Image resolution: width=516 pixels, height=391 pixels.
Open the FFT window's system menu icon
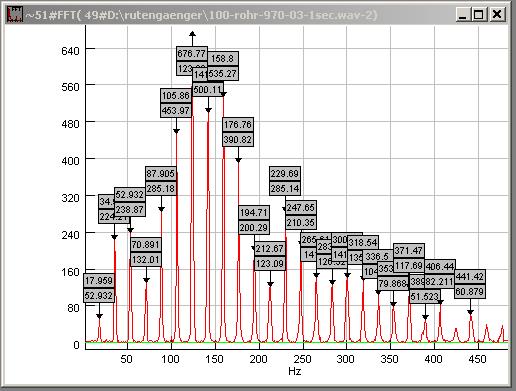[15, 15]
